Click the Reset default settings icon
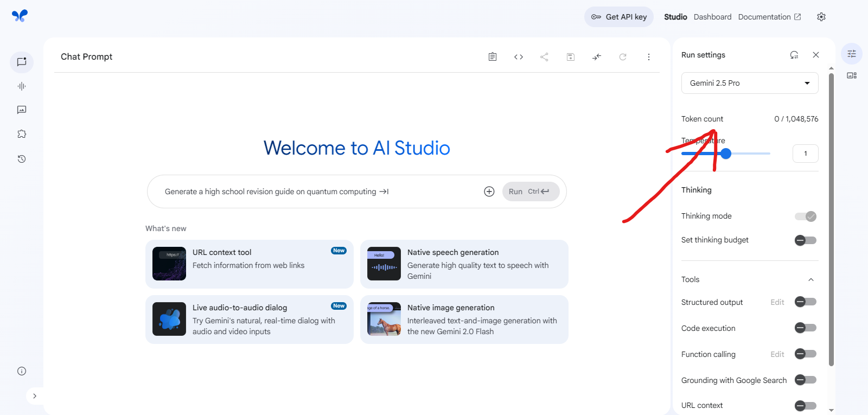868x415 pixels. click(794, 55)
